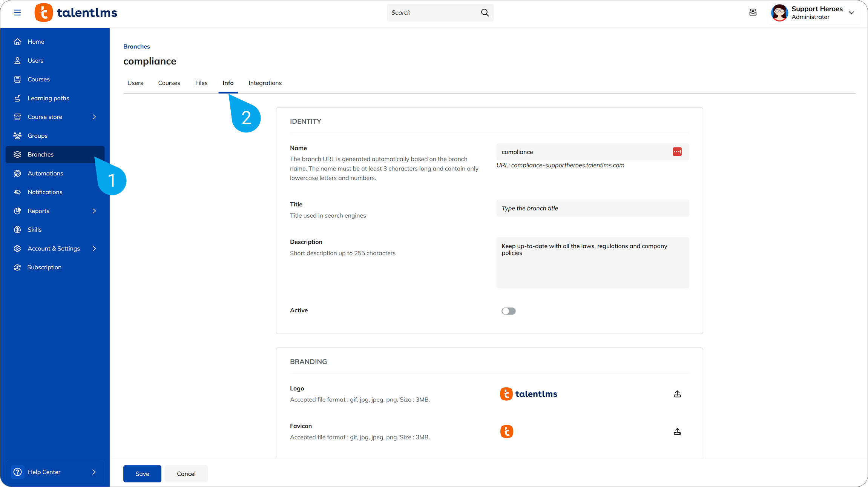Click the Notifications bell icon
The width and height of the screenshot is (868, 487).
tap(18, 192)
